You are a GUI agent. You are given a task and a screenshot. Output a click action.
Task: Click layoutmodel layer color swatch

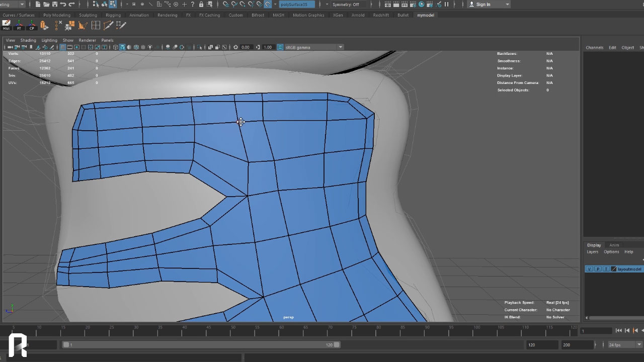(614, 269)
